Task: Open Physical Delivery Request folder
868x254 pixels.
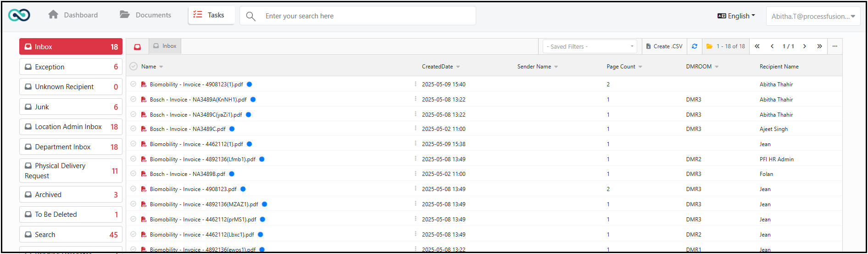Action: (71, 171)
